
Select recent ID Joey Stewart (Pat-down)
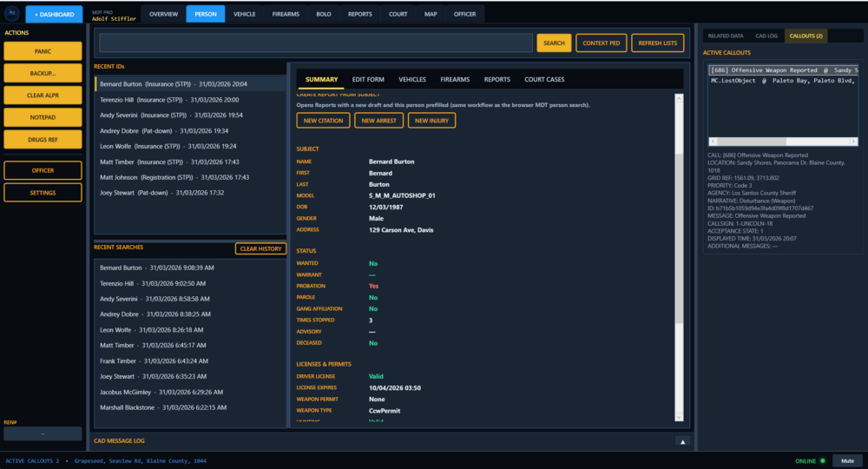(190, 193)
